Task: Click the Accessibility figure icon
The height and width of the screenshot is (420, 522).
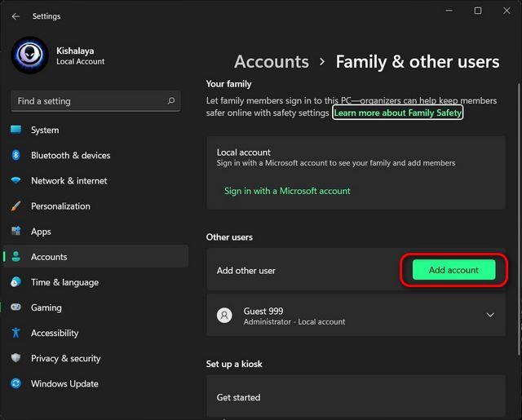Action: [15, 333]
